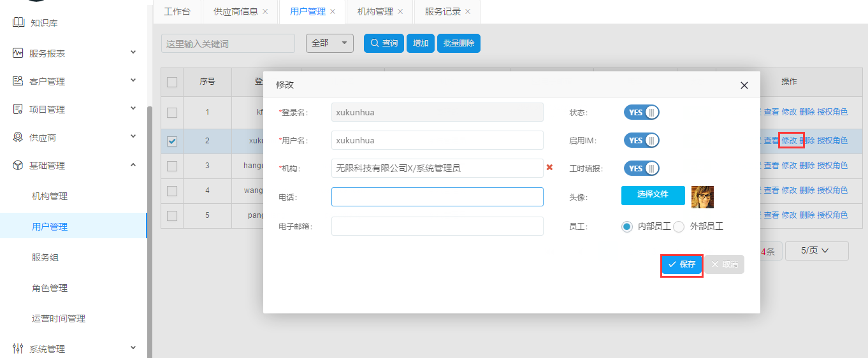The image size is (868, 358).
Task: Click the 电话 input field
Action: (x=437, y=197)
